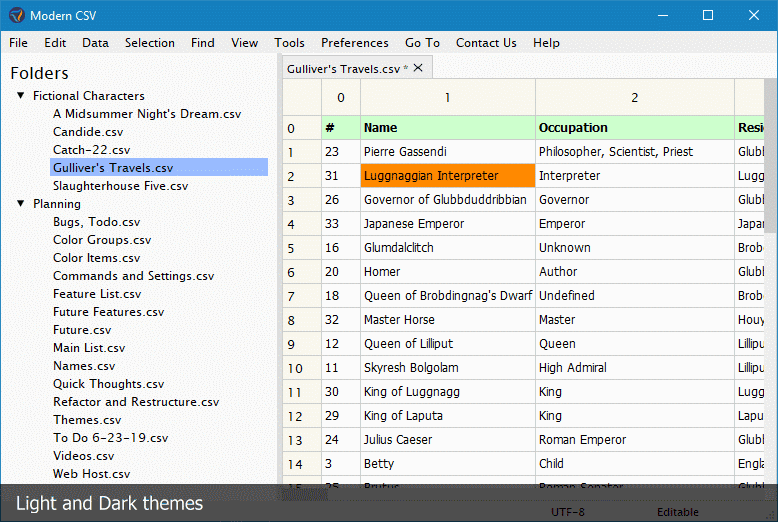Open Future Features.csv file

click(x=108, y=312)
